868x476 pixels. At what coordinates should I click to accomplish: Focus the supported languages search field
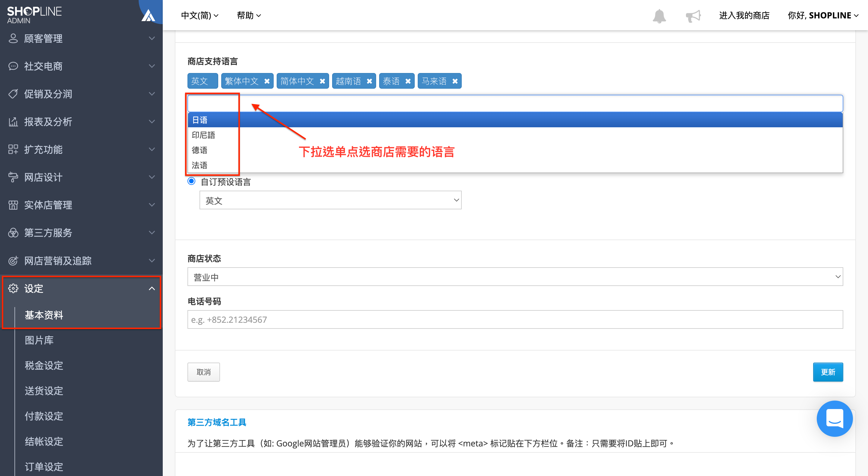(x=515, y=103)
